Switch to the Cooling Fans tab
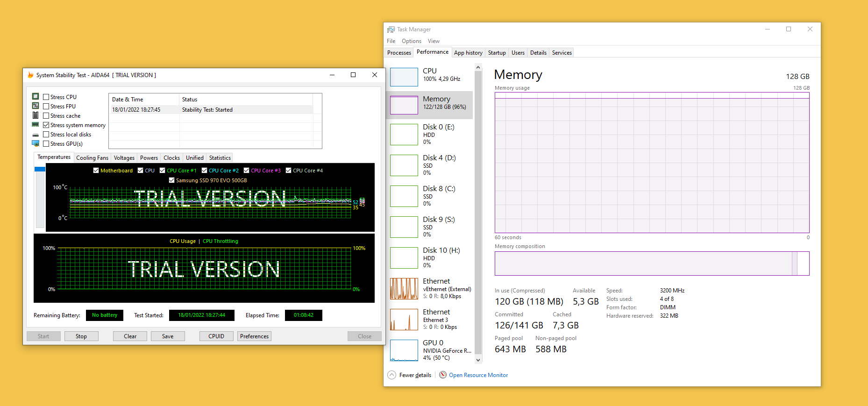 (92, 158)
